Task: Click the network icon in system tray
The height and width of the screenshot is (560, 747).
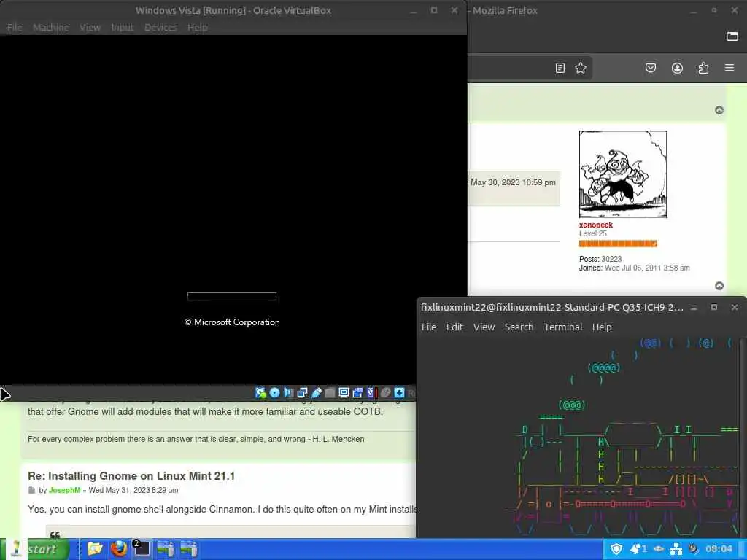Action: tap(676, 550)
